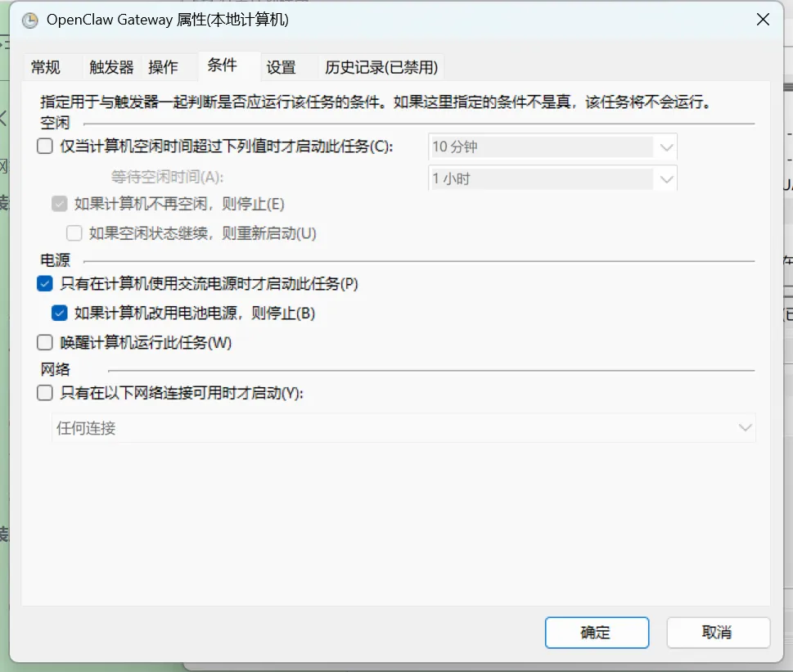Enable 唤醒计算机运行此任务(W) checkbox
The height and width of the screenshot is (672, 793).
click(x=45, y=342)
